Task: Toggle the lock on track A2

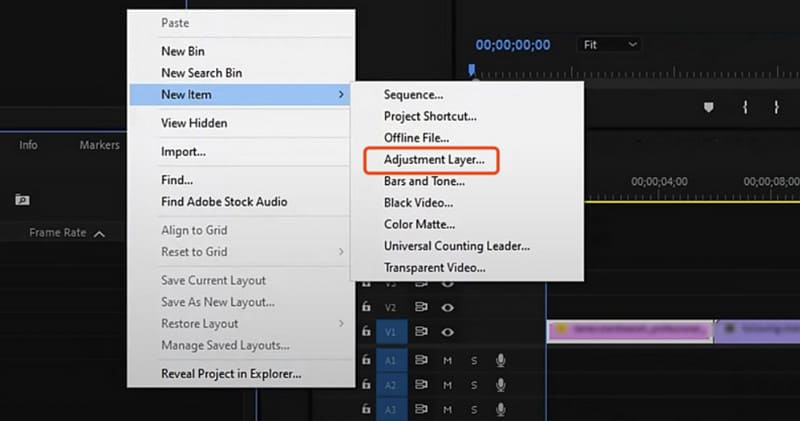Action: pos(367,385)
